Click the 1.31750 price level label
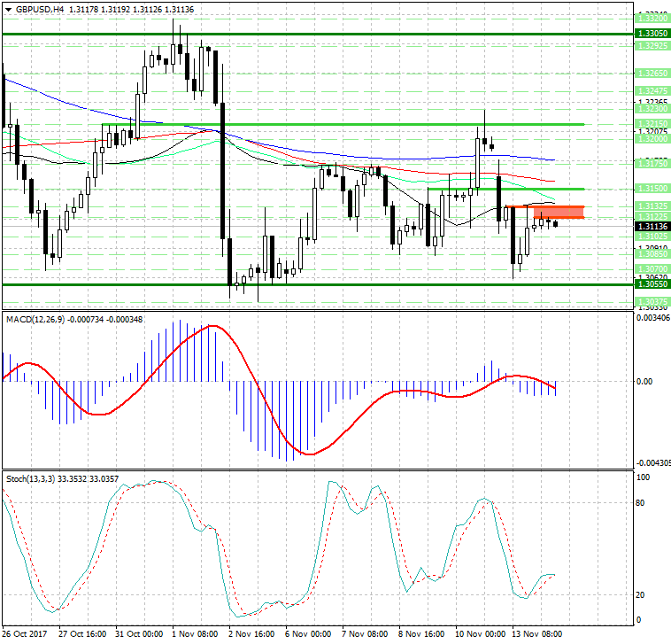The height and width of the screenshot is (644, 671). [x=652, y=164]
